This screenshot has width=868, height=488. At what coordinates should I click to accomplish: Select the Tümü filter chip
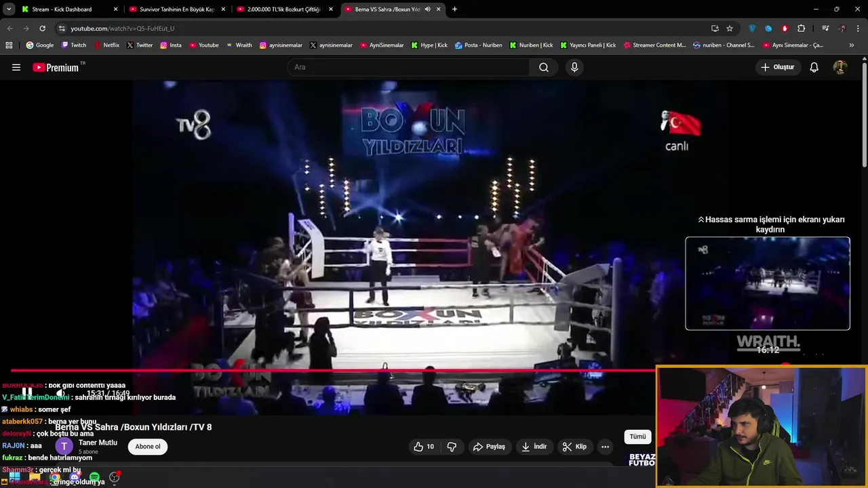click(638, 436)
